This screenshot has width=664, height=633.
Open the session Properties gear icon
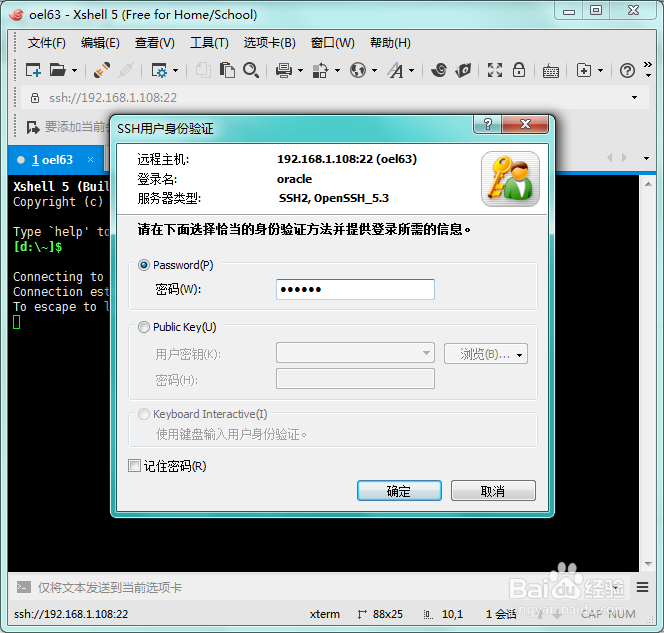159,70
